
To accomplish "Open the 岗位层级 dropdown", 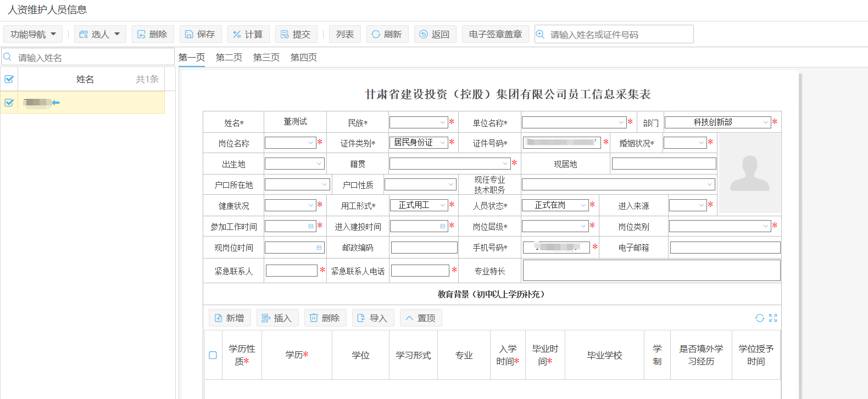I will 555,226.
